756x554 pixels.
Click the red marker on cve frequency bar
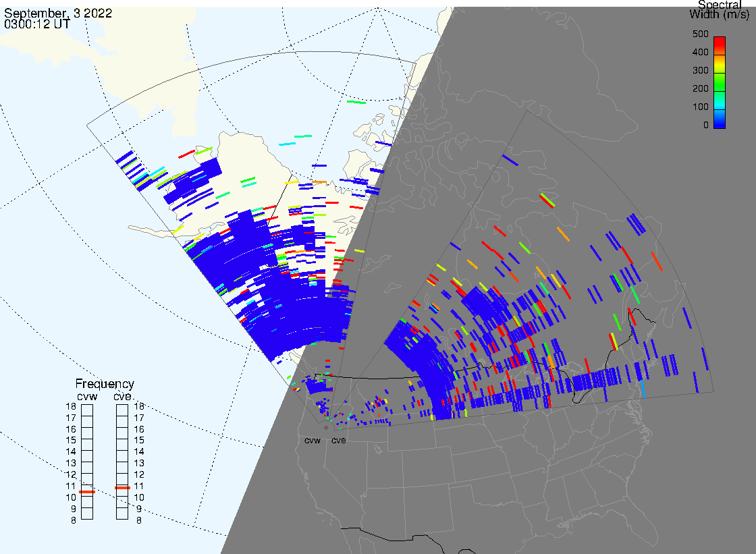122,488
